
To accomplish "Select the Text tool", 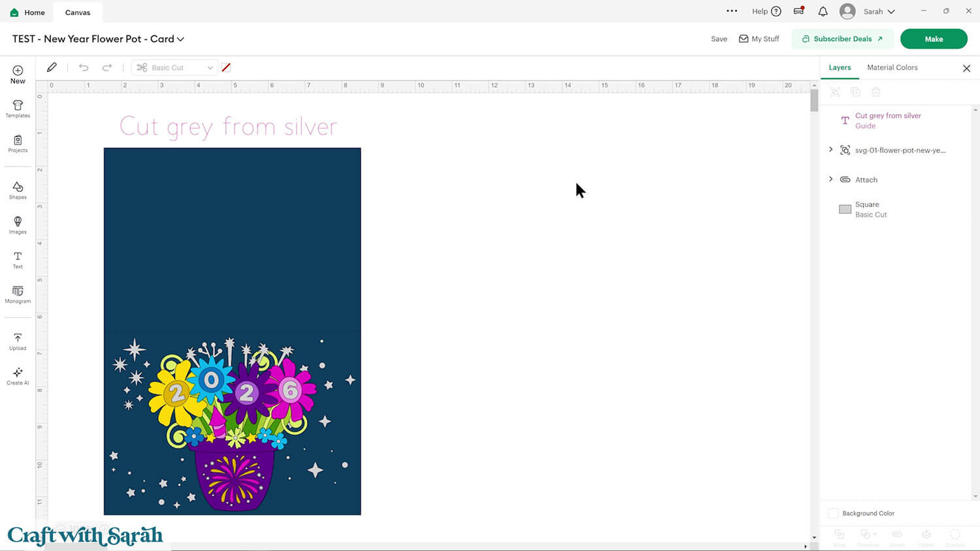I will [18, 259].
